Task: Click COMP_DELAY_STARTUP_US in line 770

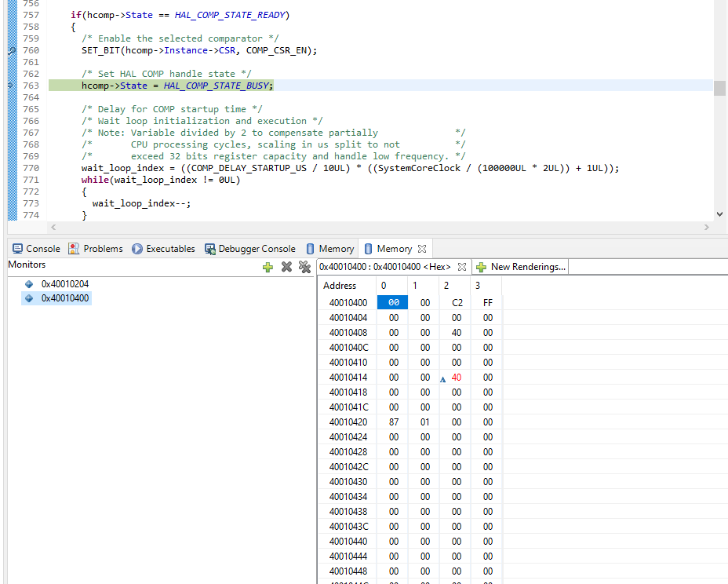Action: pyautogui.click(x=249, y=168)
